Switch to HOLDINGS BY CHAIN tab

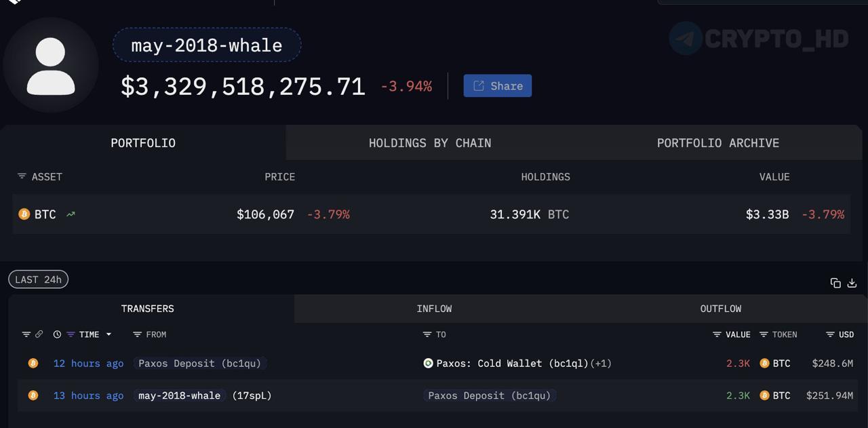coord(430,142)
